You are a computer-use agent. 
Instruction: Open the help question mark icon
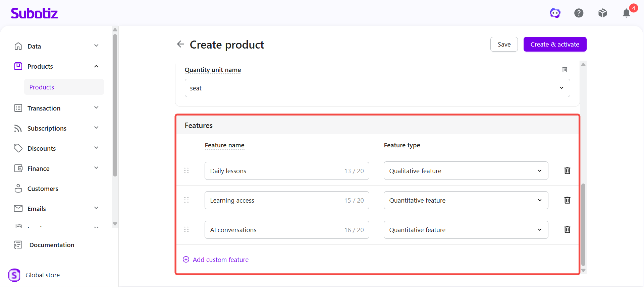point(579,13)
